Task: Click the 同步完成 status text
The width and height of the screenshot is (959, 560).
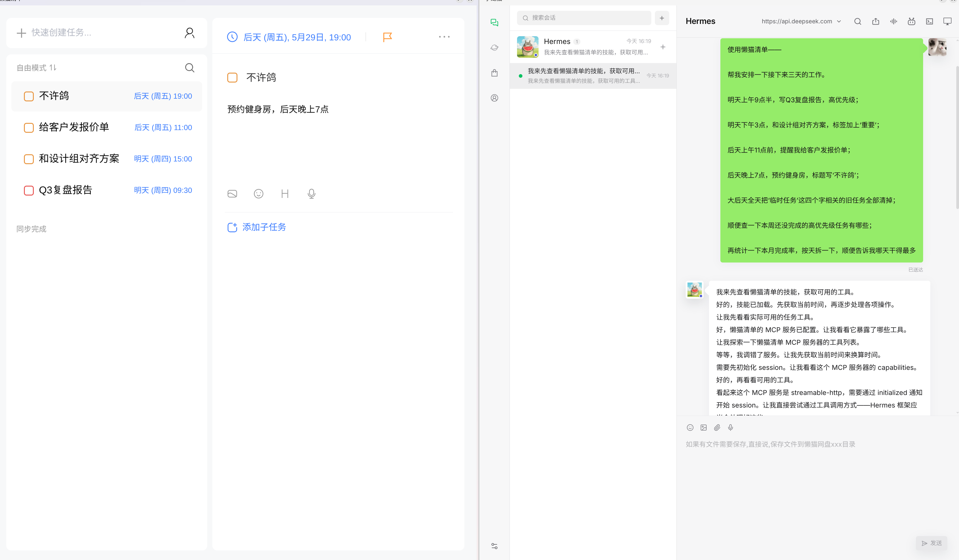Action: [31, 229]
